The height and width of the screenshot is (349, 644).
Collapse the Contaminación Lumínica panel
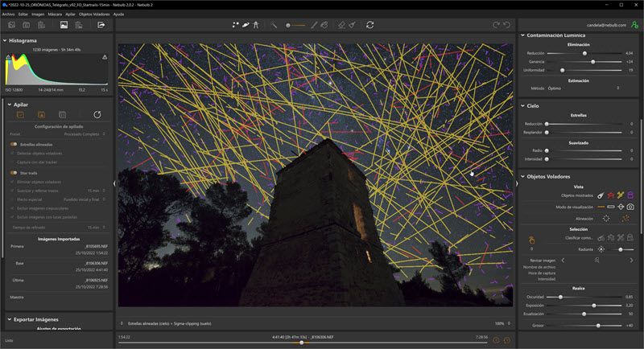coord(522,35)
